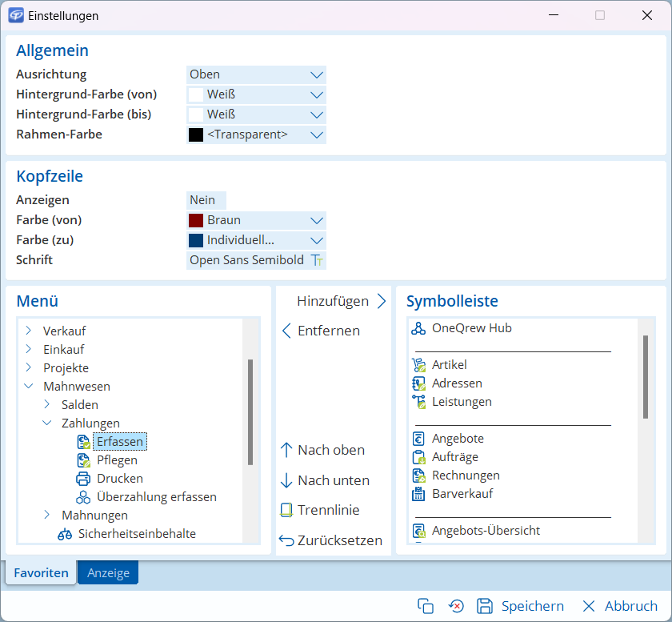Screen dimensions: 672x622
Task: Open the Rahmen-Farbe dropdown
Action: coord(317,134)
